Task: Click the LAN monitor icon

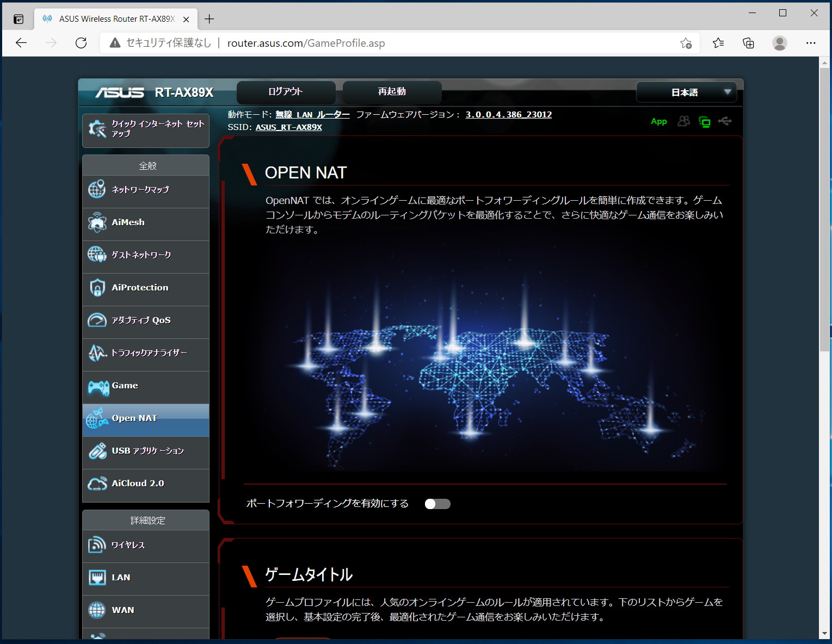Action: (x=97, y=577)
